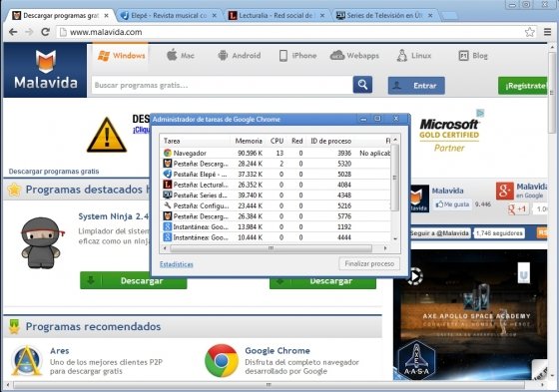
Task: Click the Ares program icon
Action: pyautogui.click(x=26, y=361)
